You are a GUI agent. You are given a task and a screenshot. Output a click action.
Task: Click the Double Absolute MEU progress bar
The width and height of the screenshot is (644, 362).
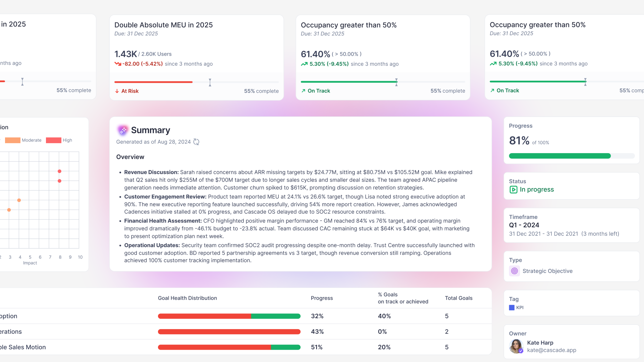click(197, 82)
